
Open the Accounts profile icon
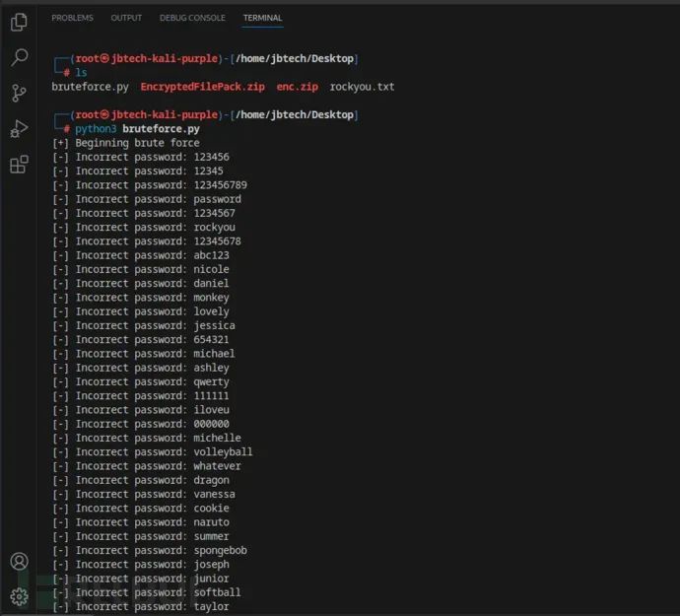[x=19, y=562]
